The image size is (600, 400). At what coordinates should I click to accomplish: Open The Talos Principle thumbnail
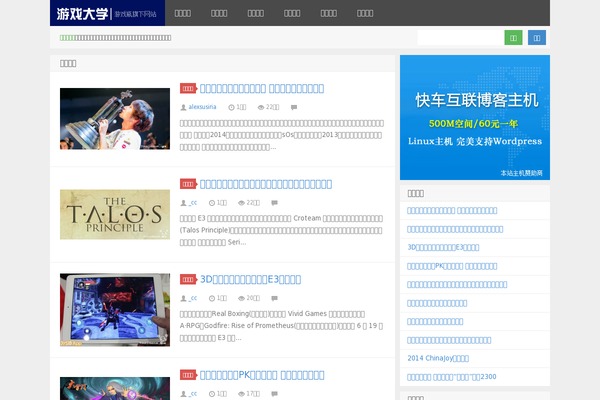click(115, 214)
